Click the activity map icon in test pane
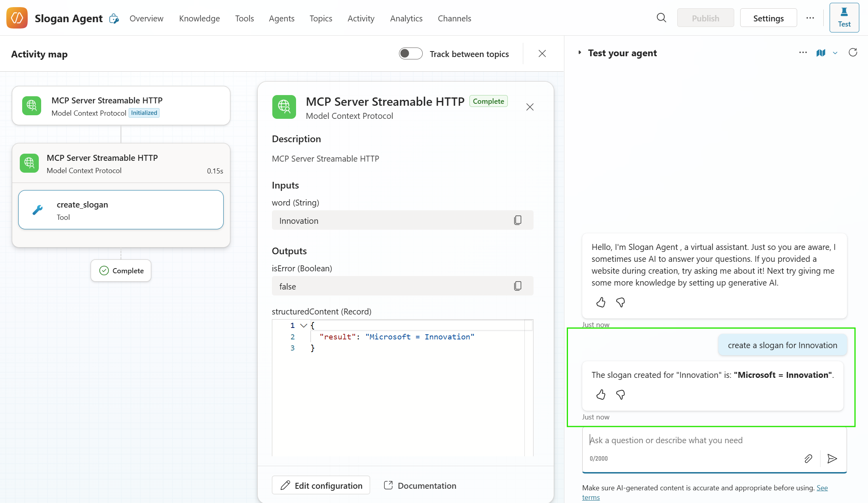 [x=821, y=53]
